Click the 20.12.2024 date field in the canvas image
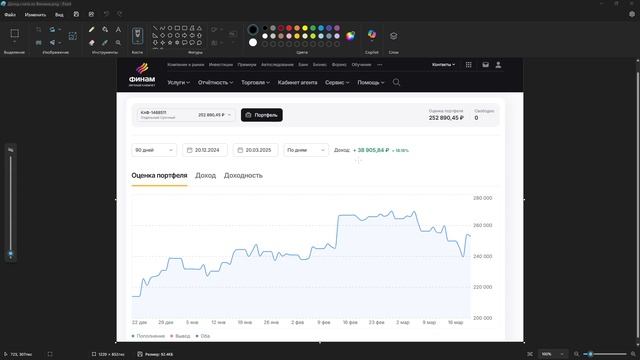This screenshot has width=640, height=360. (205, 150)
